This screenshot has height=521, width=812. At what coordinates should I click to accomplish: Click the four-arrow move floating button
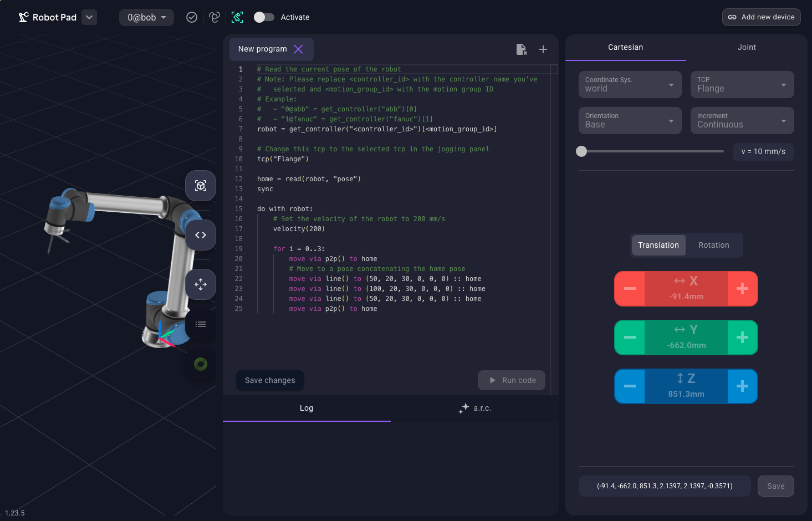[x=201, y=284]
